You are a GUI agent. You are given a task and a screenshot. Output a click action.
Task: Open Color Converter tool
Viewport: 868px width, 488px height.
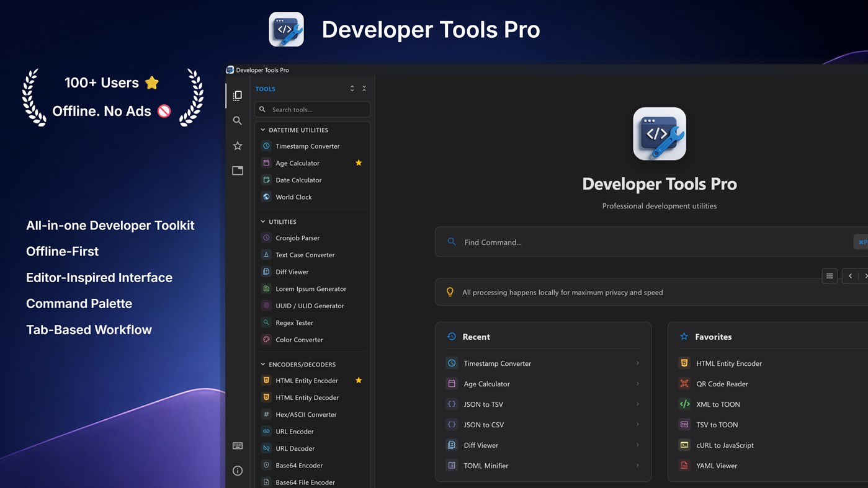tap(312, 339)
